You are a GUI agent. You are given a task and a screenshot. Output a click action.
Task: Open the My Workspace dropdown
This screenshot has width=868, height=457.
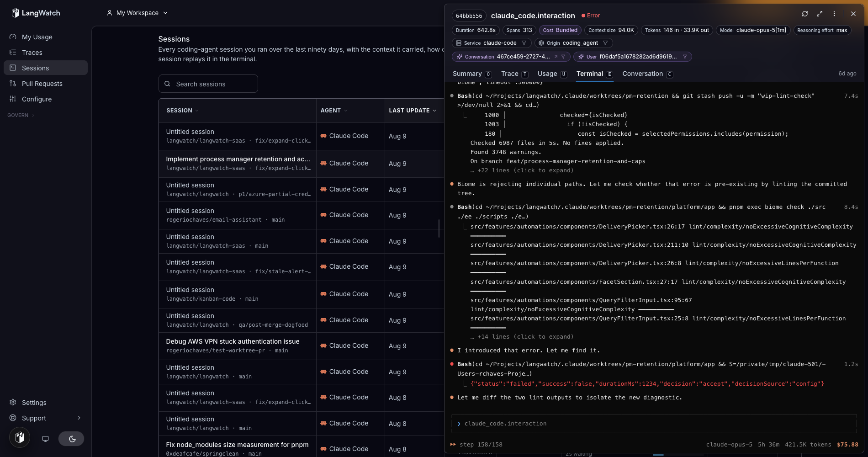[137, 13]
